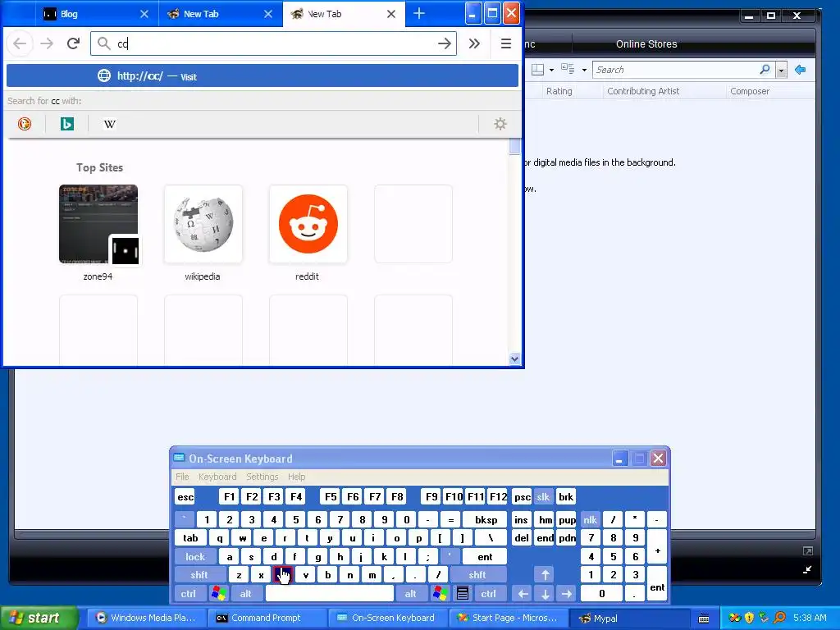Click the esc key on the on-screen keyboard
Screen dimensions: 840x630
[185, 496]
